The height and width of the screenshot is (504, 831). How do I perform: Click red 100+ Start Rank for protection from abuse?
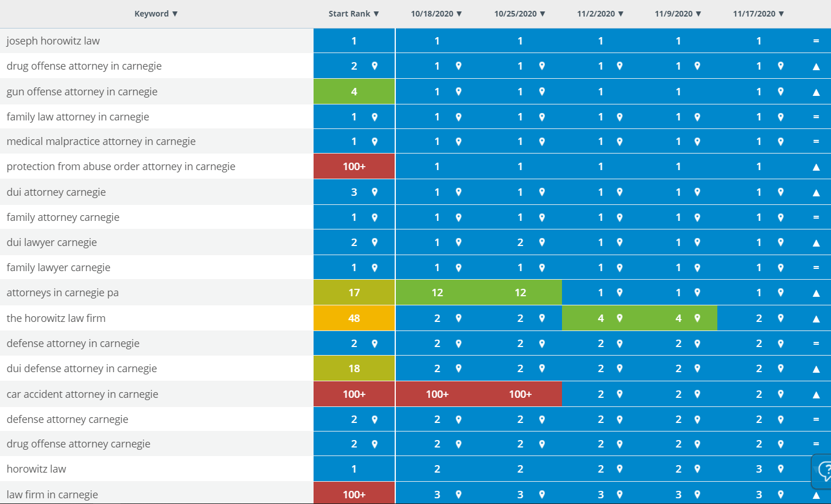(x=354, y=166)
